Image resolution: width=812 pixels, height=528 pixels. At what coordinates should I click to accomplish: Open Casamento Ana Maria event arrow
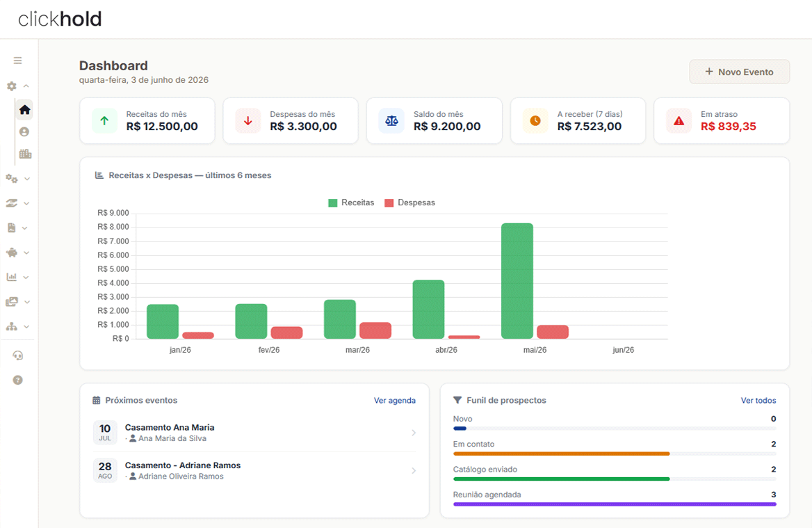(413, 433)
